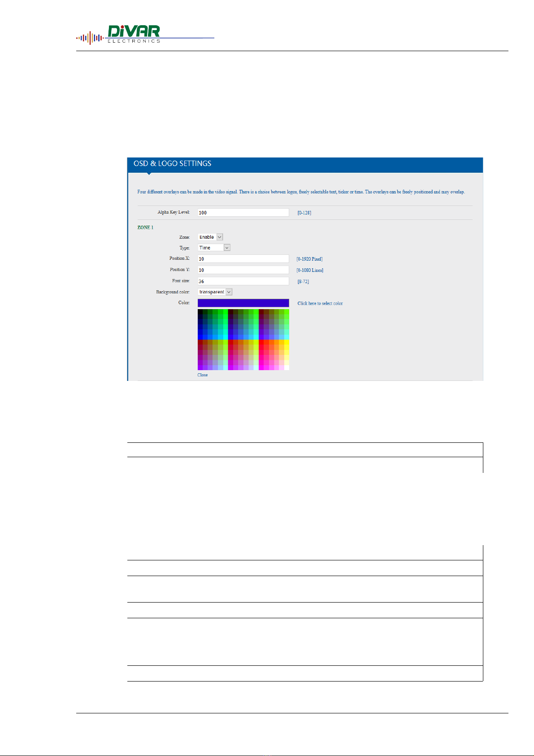This screenshot has width=534, height=756.
Task: Click the '[0-128]' range hint
Action: click(304, 213)
